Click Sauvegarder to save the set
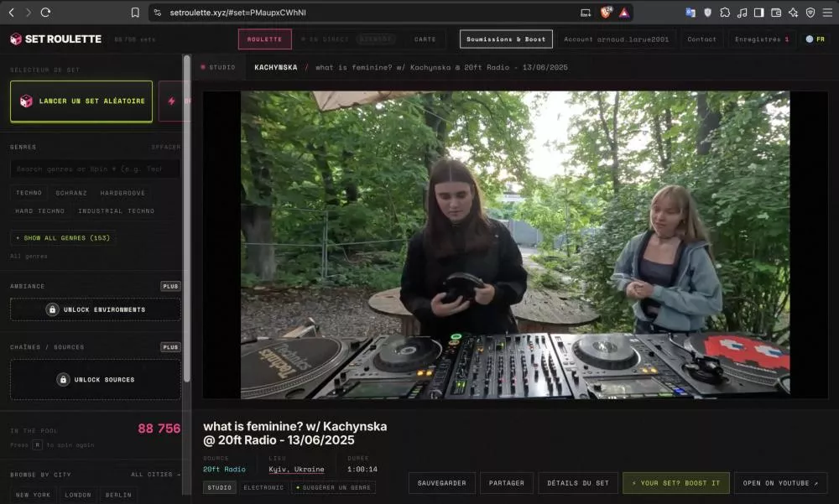Screen dimensions: 839x504 (442, 483)
